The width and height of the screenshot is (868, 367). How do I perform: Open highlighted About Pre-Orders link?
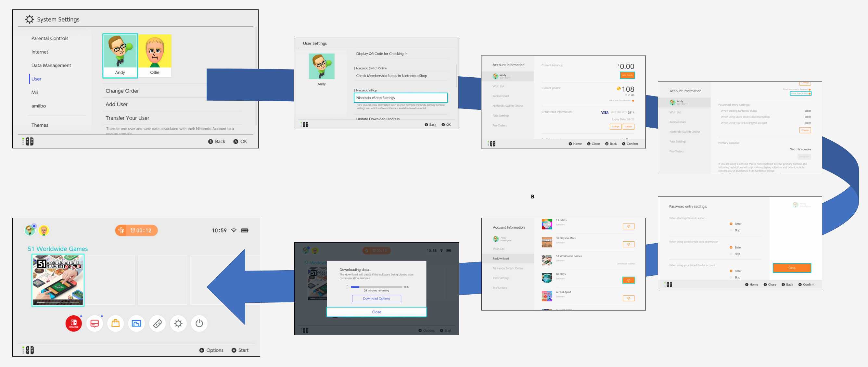800,93
